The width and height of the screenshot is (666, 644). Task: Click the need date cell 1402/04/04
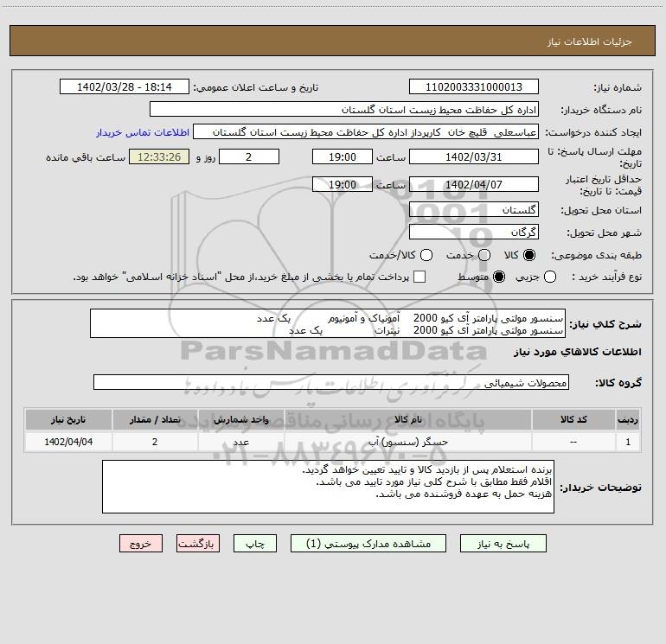tap(68, 443)
